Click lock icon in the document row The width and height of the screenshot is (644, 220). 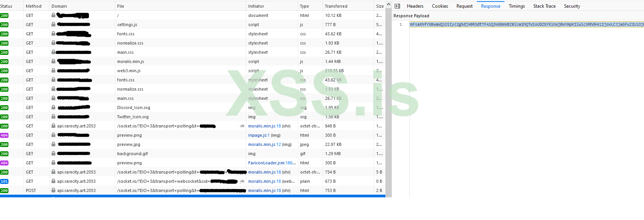pyautogui.click(x=53, y=15)
